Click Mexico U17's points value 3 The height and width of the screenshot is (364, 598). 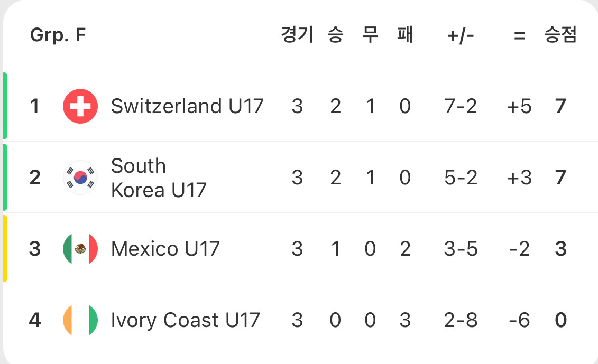click(x=560, y=248)
